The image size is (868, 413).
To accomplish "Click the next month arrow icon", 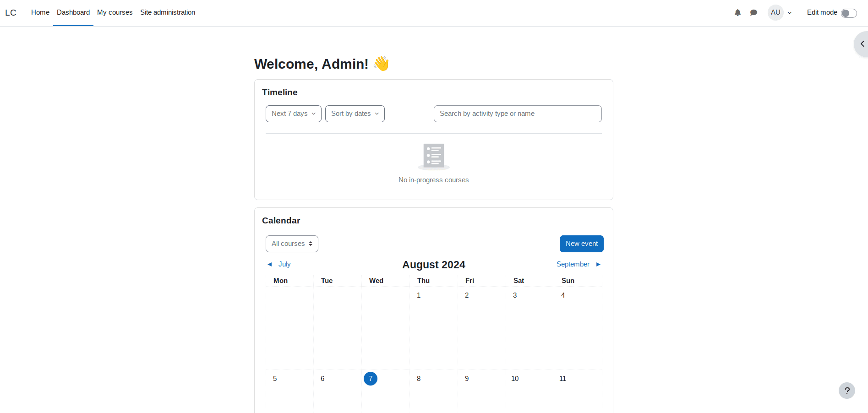I will [x=598, y=264].
